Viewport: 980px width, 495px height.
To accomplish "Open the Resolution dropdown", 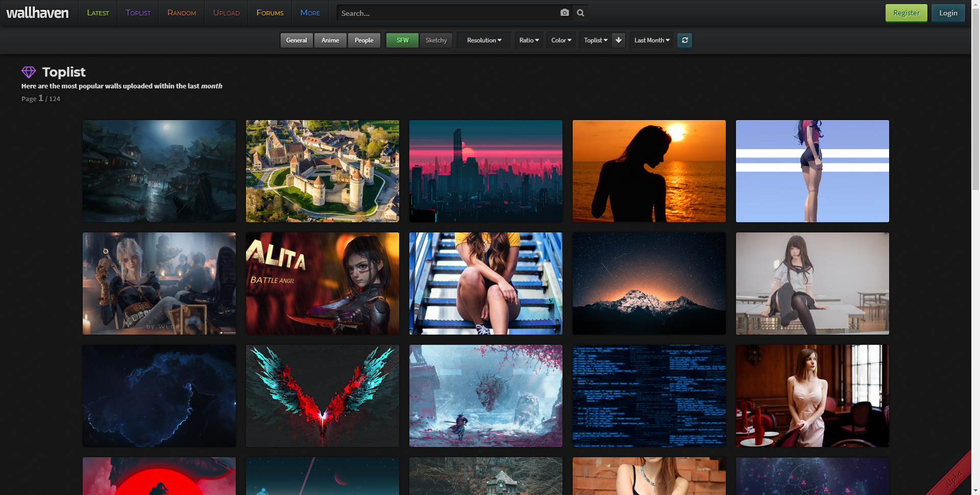I will click(x=484, y=40).
